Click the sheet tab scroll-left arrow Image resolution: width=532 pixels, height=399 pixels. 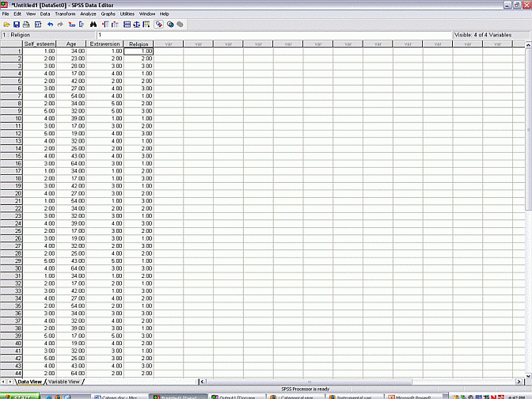tap(3, 382)
